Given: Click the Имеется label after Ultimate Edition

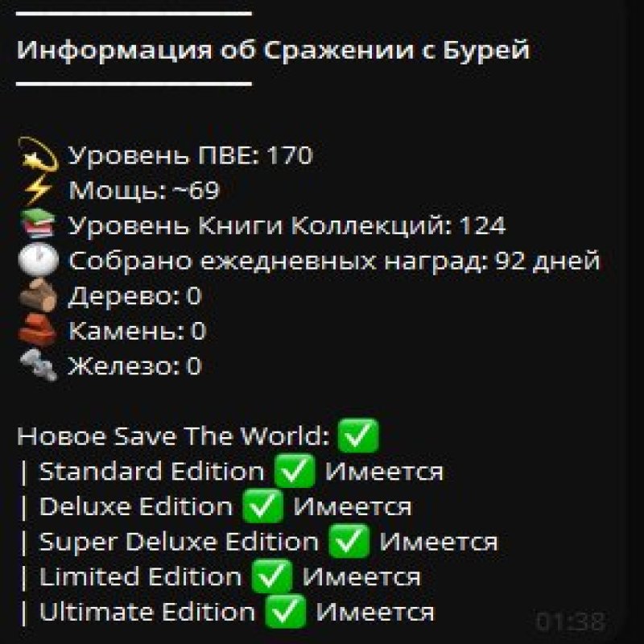Looking at the screenshot, I should [375, 613].
